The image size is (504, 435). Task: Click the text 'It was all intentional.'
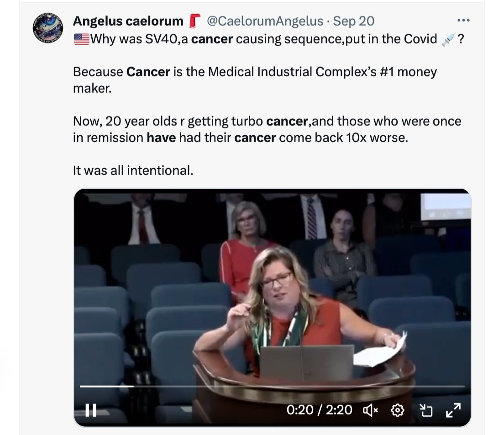coord(133,170)
